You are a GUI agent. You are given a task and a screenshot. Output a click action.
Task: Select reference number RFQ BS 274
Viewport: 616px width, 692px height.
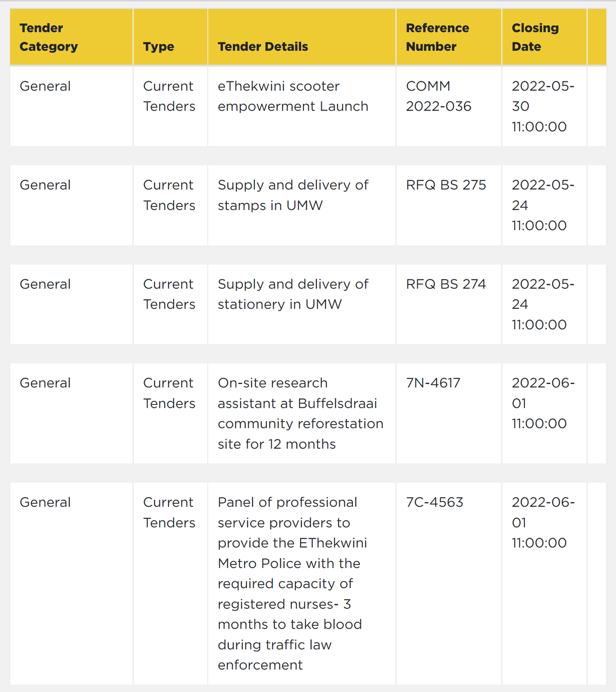(x=446, y=284)
